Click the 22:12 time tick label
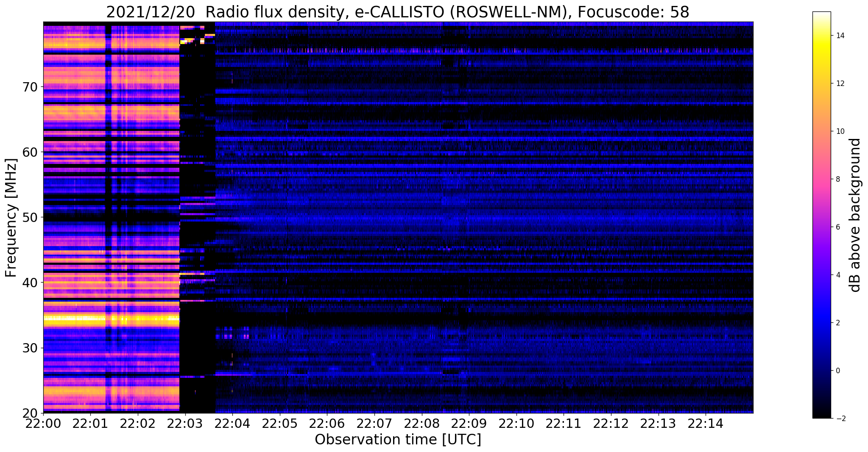The image size is (868, 452). pos(611,424)
